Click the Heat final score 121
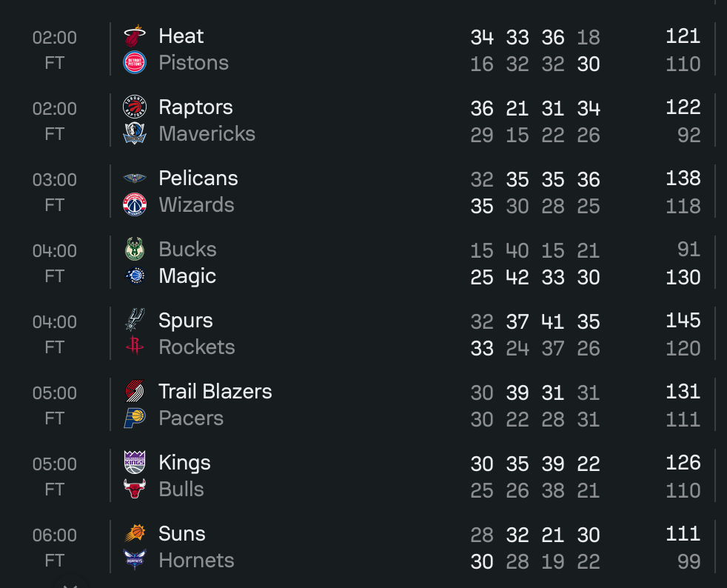The height and width of the screenshot is (588, 727). click(x=683, y=36)
